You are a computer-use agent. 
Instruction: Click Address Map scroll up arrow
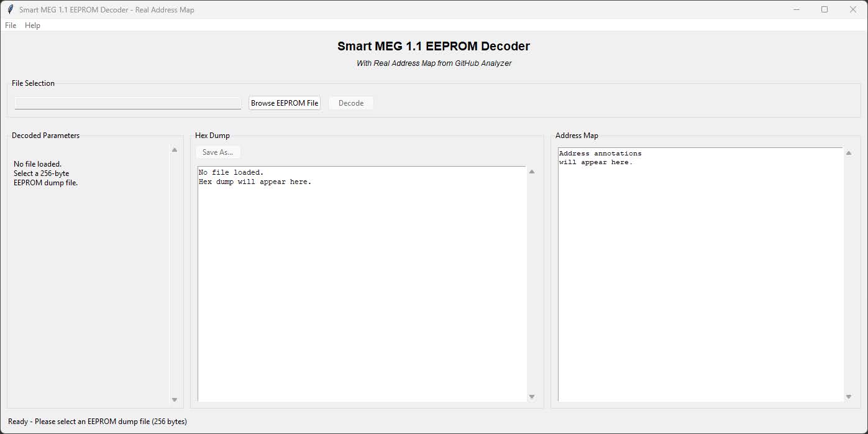coord(849,153)
